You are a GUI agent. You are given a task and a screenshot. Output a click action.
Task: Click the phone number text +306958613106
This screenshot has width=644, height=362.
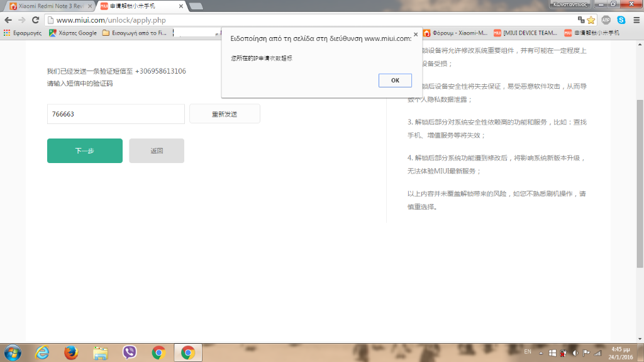click(x=160, y=71)
